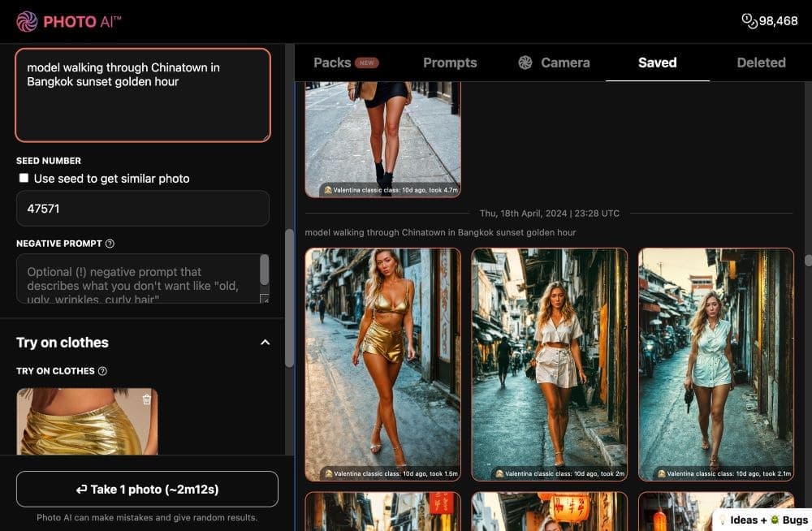Open the Deleted tab
The height and width of the screenshot is (531, 812).
click(760, 62)
